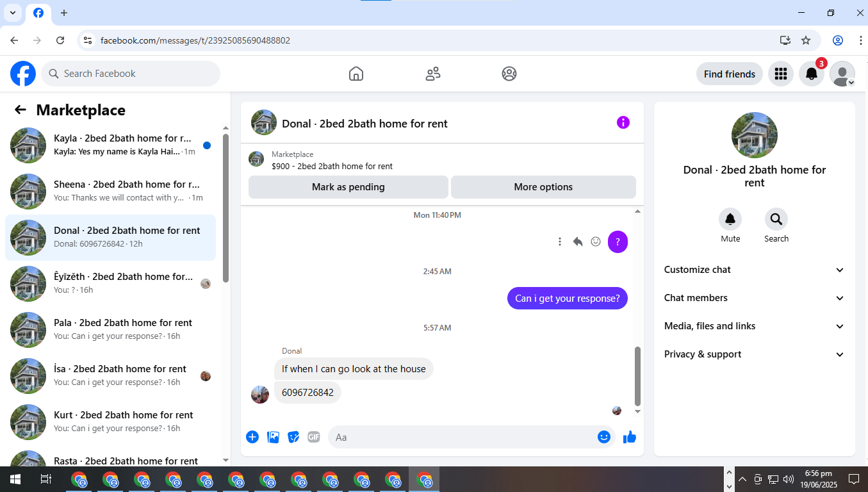Click Donal's avatar beside the phone number
Screen dimensions: 868x492
(260, 395)
